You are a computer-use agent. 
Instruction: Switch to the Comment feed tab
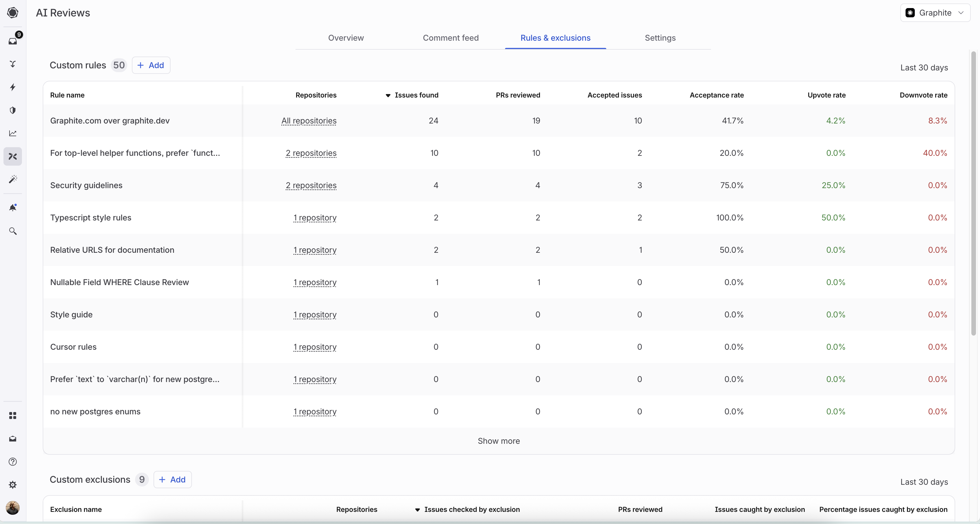click(x=450, y=38)
